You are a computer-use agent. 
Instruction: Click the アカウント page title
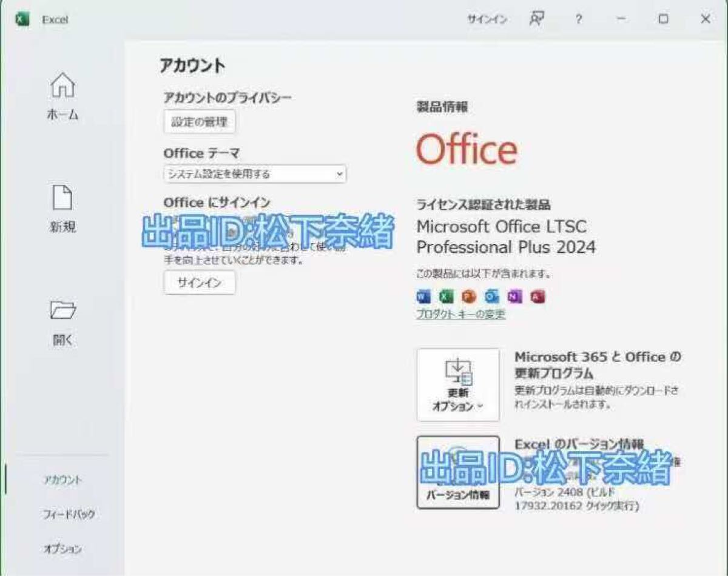[x=192, y=65]
